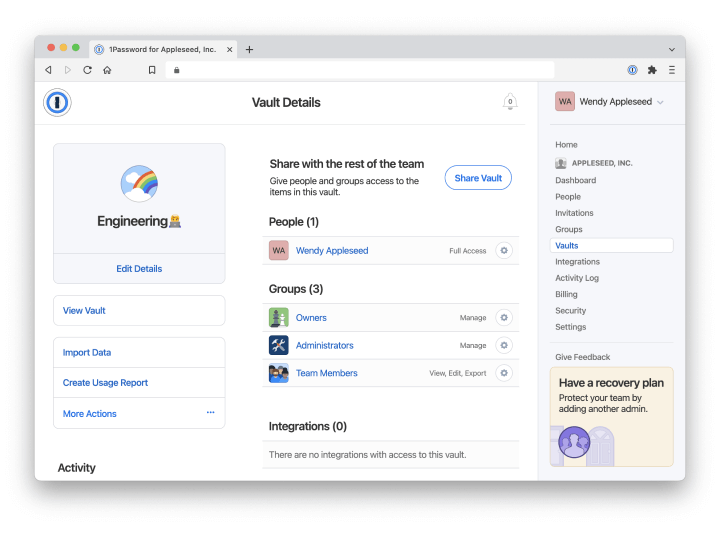Screen dimensions: 720x539
Task: Click the browser forward arrow
Action: (68, 70)
